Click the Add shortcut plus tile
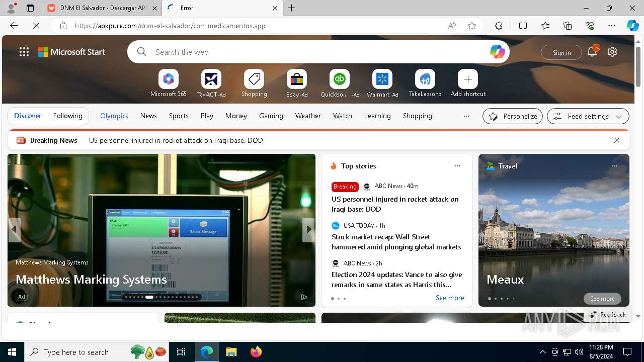 click(x=468, y=79)
